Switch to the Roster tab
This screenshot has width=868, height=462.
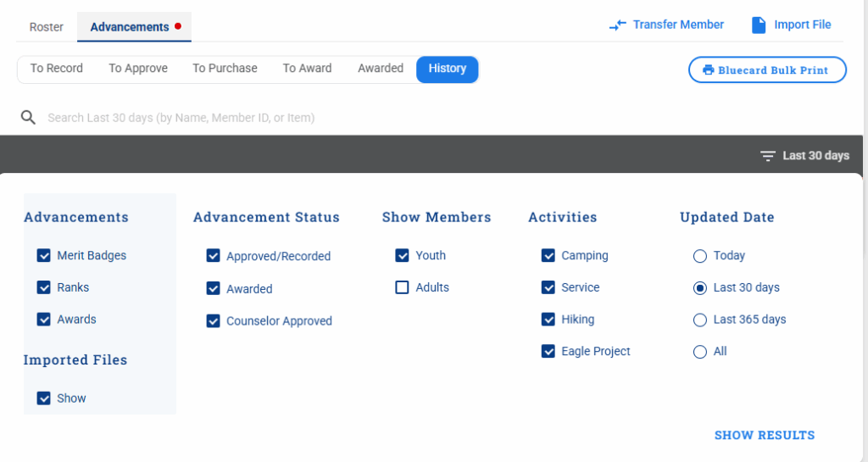pyautogui.click(x=47, y=27)
